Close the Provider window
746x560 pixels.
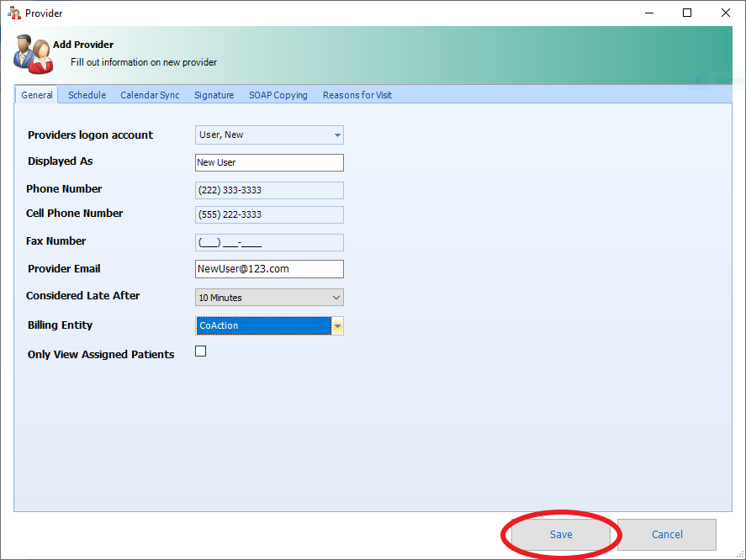tap(725, 13)
